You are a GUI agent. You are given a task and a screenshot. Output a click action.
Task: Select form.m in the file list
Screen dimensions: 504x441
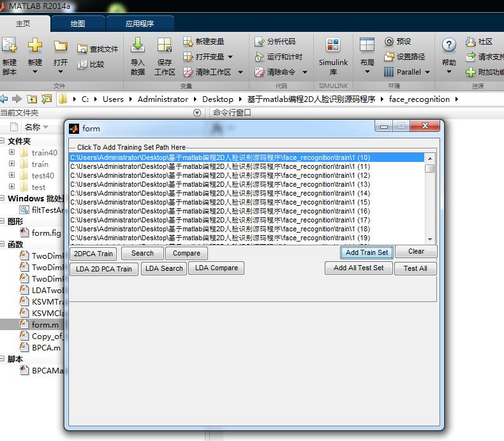[x=45, y=325]
